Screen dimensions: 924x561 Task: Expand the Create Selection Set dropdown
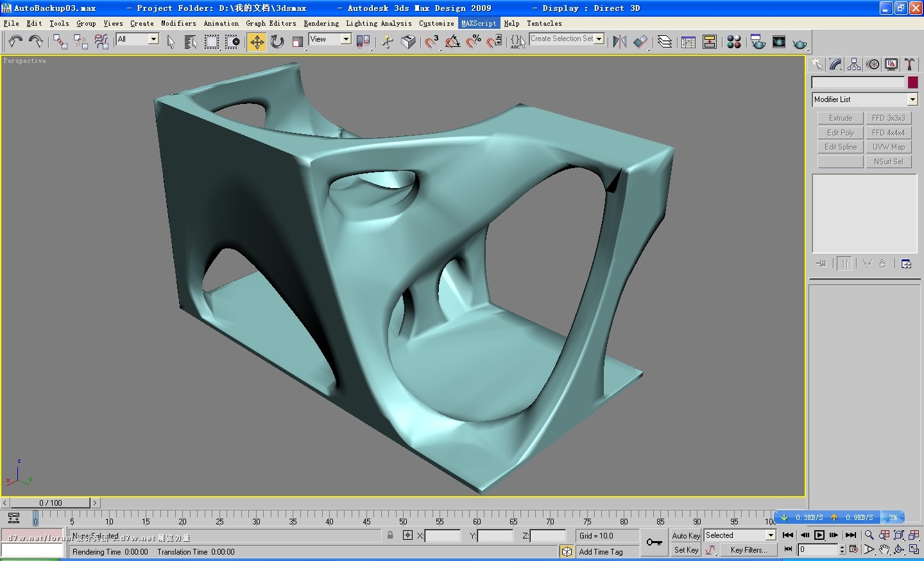click(599, 39)
